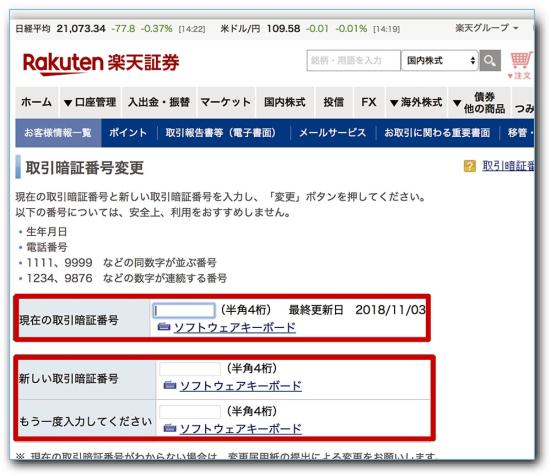The width and height of the screenshot is (551, 476).
Task: Select the ポイント submenu item
Action: click(x=128, y=133)
